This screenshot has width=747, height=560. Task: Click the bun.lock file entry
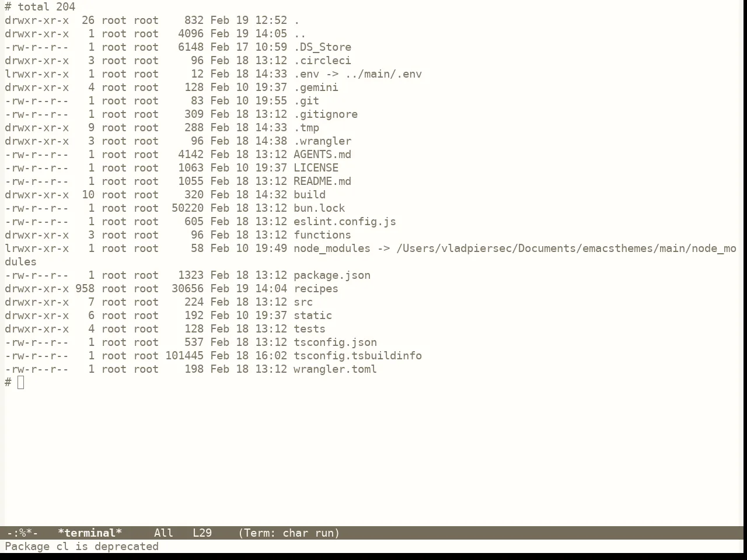(x=319, y=208)
